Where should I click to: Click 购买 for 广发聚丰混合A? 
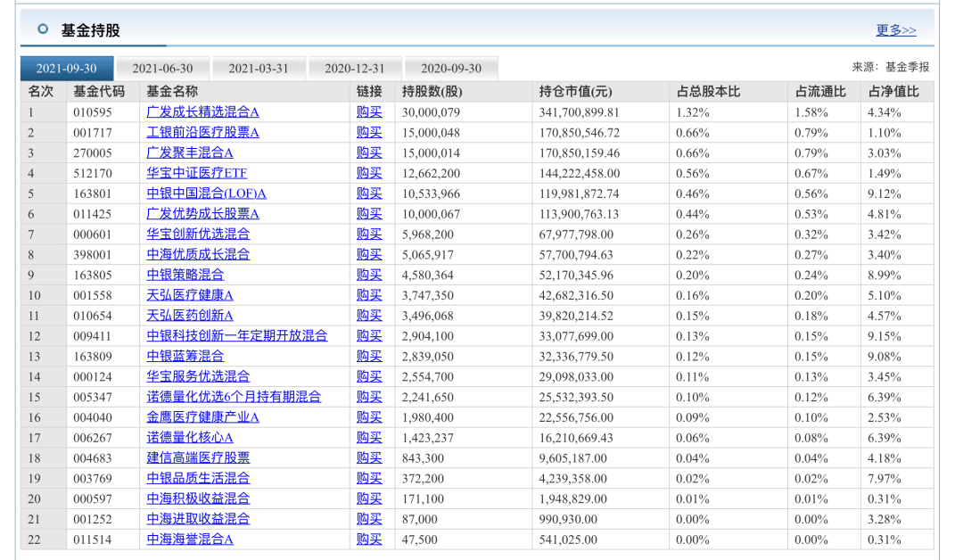(369, 152)
